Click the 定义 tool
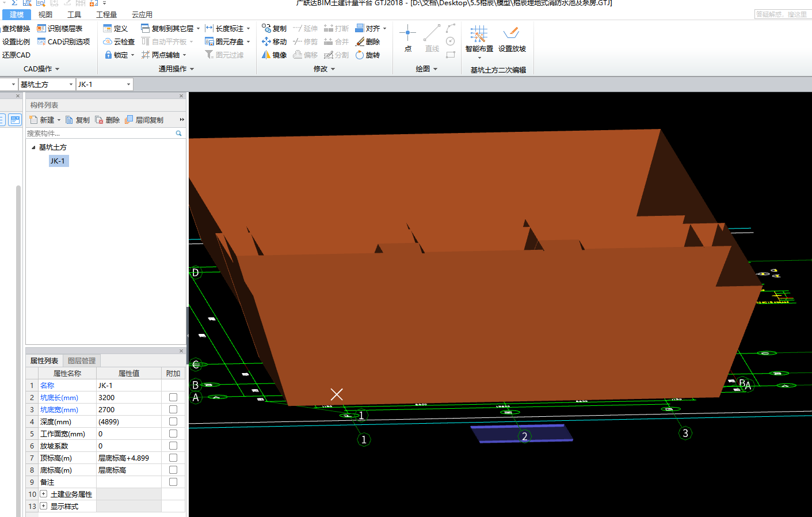The height and width of the screenshot is (517, 812). click(x=115, y=28)
